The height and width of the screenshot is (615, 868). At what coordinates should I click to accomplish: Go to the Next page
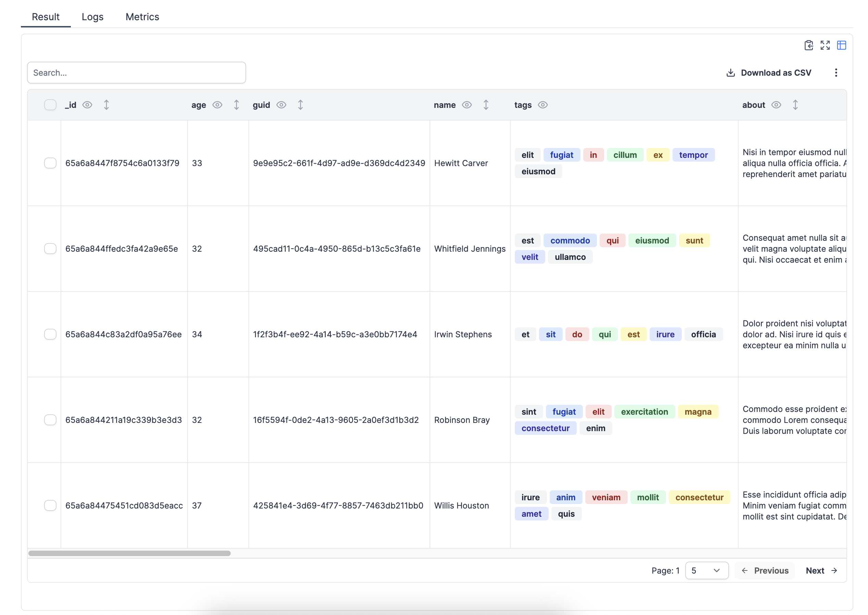point(821,570)
